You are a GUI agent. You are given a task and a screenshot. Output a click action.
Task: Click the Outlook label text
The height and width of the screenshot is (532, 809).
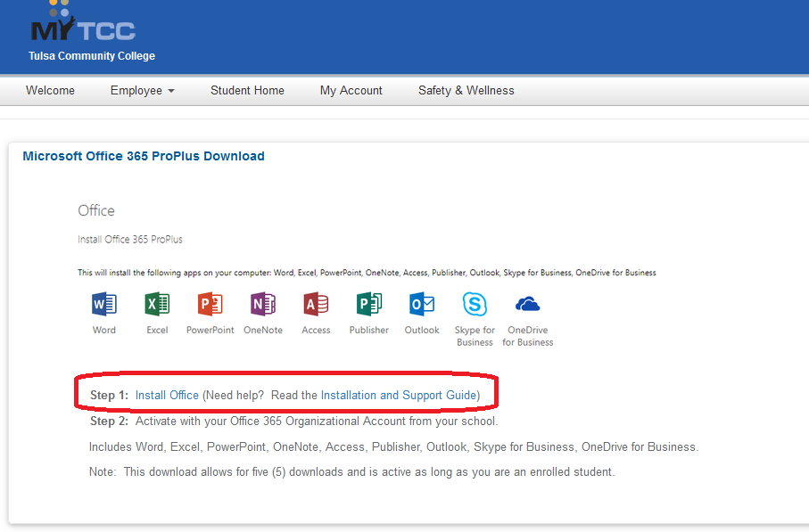[422, 330]
